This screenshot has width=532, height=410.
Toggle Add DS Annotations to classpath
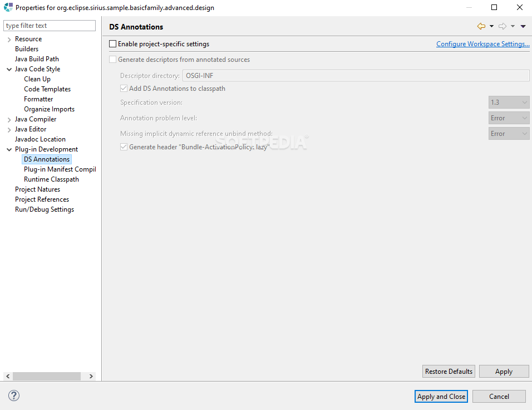tap(124, 88)
